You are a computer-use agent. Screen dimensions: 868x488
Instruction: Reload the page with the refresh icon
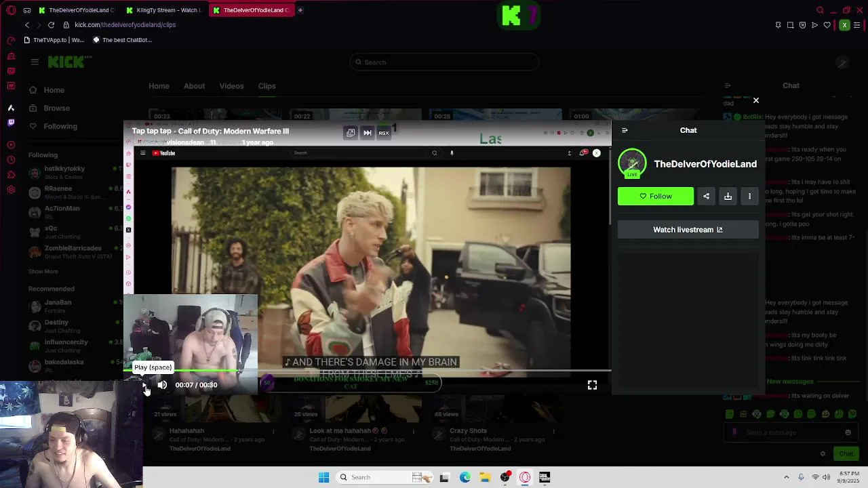tap(51, 25)
